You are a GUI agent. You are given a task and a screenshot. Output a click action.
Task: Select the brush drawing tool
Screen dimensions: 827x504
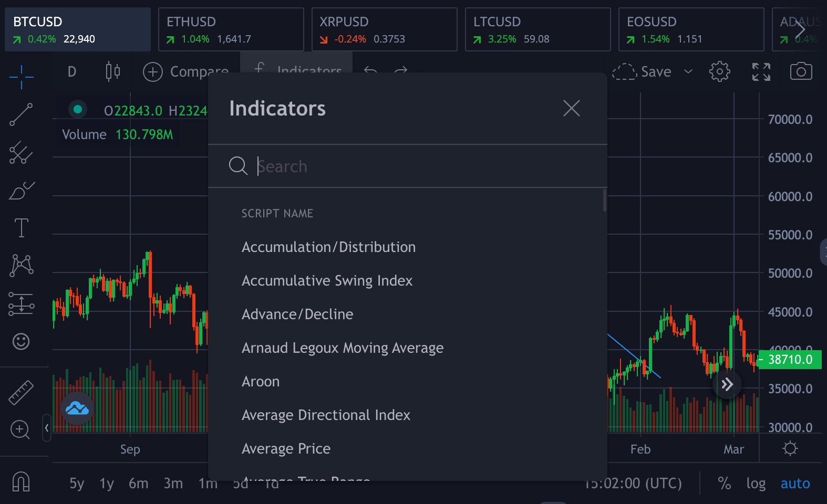[21, 191]
